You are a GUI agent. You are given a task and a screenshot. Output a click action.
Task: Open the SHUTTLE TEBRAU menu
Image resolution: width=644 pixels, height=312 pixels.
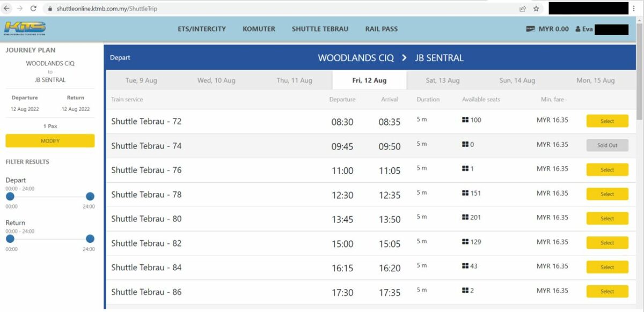pyautogui.click(x=320, y=29)
